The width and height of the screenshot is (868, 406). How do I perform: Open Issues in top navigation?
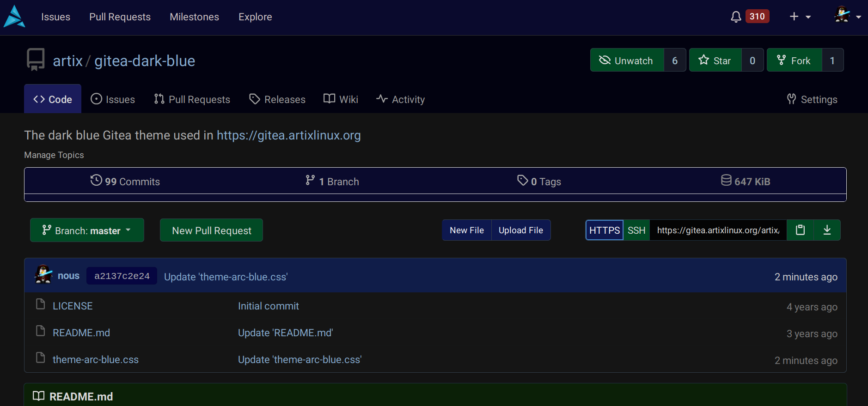click(x=55, y=17)
